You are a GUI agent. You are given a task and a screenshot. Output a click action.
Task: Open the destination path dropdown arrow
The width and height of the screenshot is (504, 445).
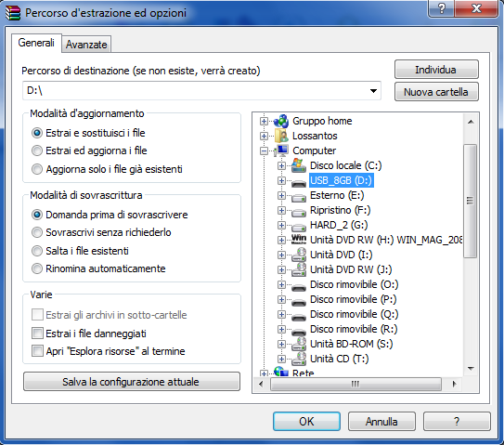click(x=373, y=91)
